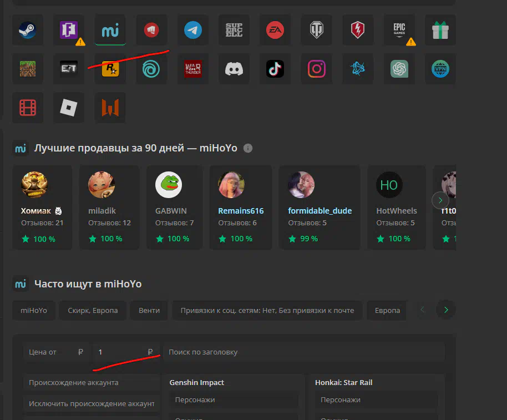Choose the Rockstar Social Club icon
The width and height of the screenshot is (507, 420).
pyautogui.click(x=110, y=69)
